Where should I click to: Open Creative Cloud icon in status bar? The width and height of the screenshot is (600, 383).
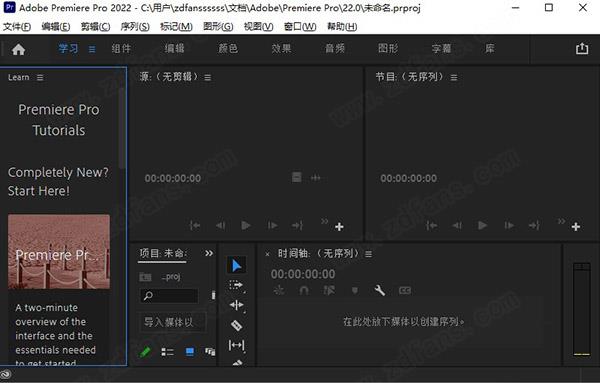point(6,374)
